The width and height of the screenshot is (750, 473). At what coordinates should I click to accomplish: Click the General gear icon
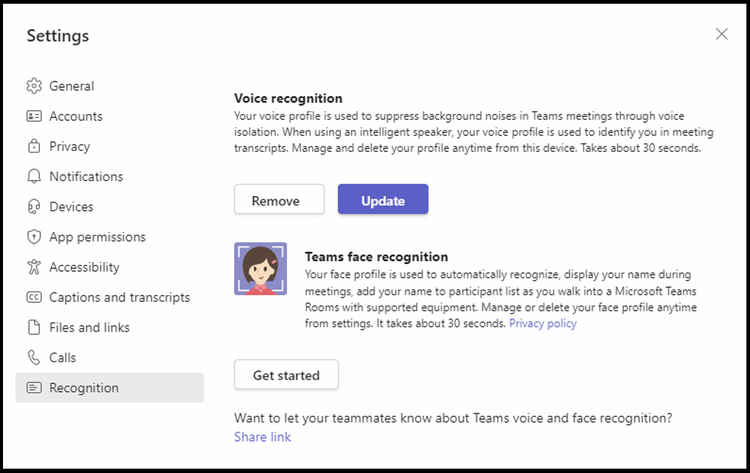tap(34, 86)
